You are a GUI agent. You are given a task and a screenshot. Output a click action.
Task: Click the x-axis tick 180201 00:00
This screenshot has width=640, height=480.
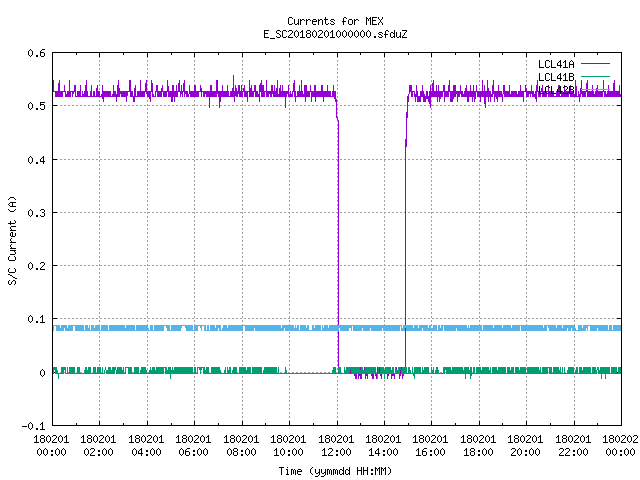(51, 445)
